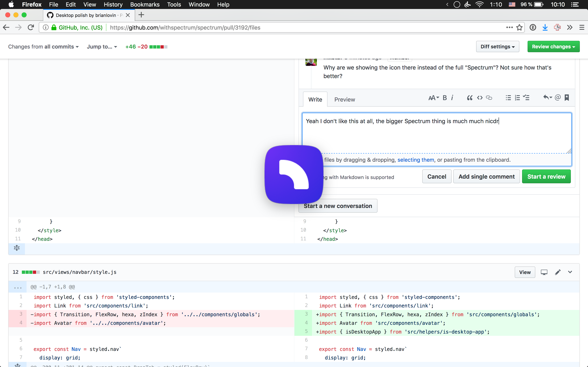Insert a blockquote into the comment
The height and width of the screenshot is (367, 588).
(x=469, y=98)
